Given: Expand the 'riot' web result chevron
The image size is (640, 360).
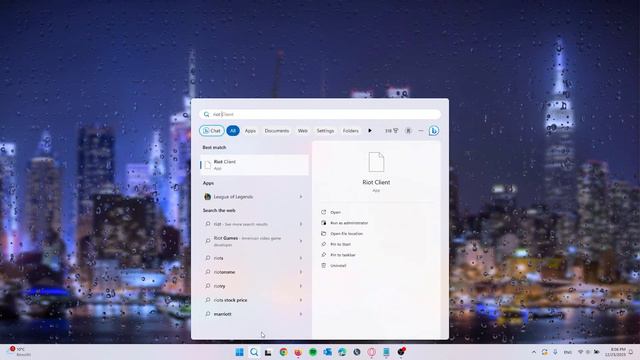Looking at the screenshot, I should pyautogui.click(x=301, y=224).
